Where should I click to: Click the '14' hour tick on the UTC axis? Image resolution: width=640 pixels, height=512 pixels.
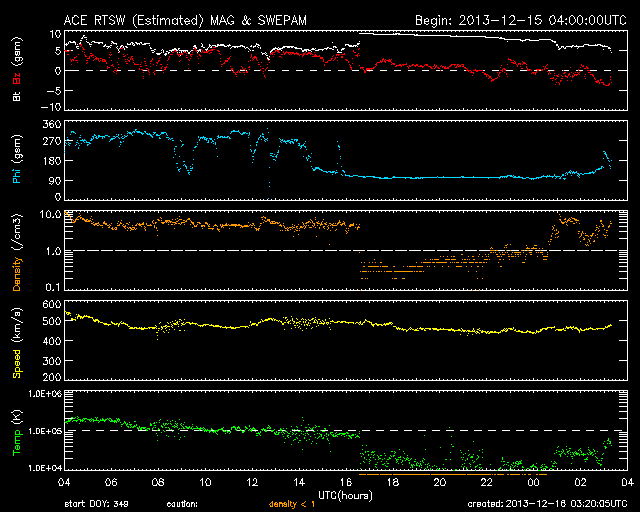299,482
